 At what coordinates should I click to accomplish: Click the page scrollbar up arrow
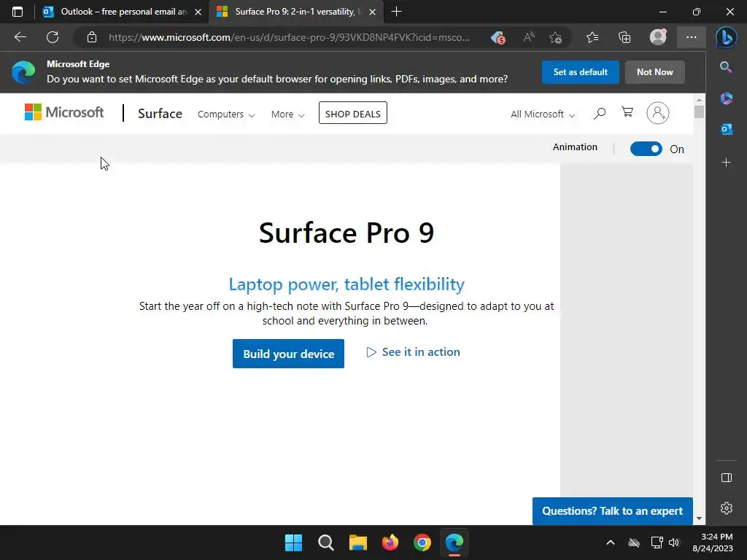coord(699,100)
